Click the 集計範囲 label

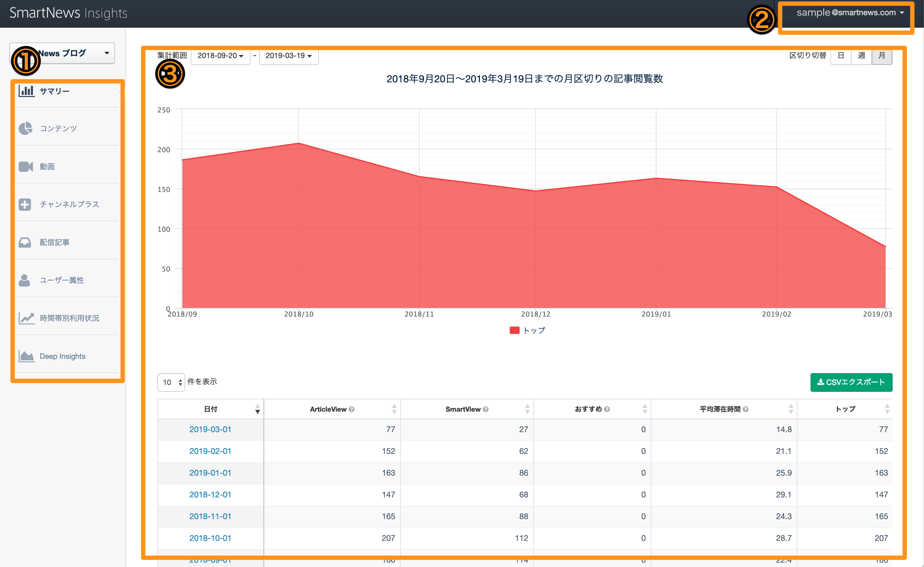click(x=172, y=56)
